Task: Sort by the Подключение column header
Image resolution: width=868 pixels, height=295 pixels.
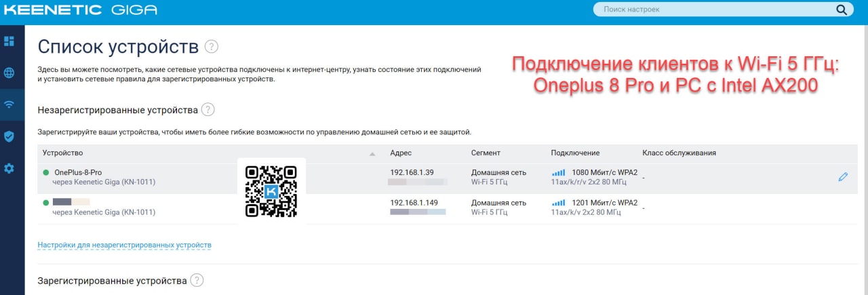Action: click(x=575, y=153)
